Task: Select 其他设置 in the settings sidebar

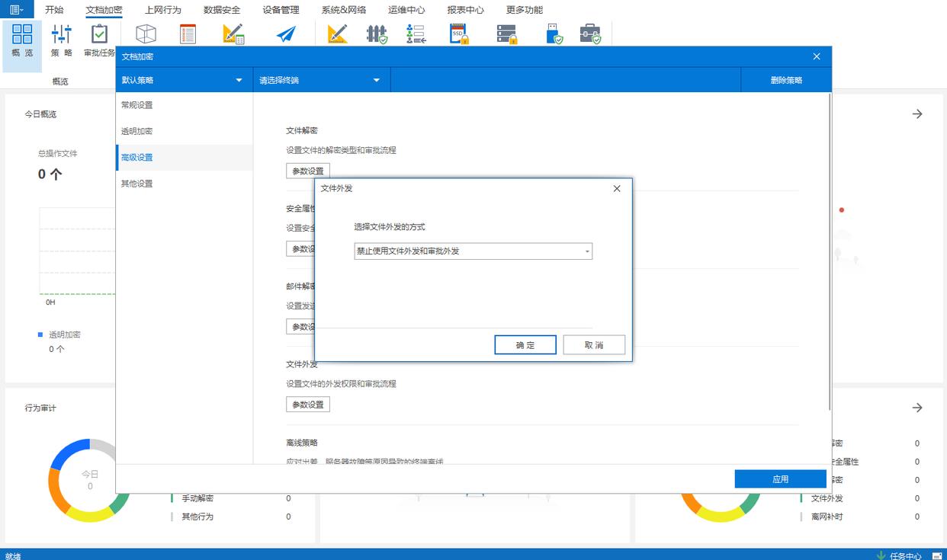Action: [184, 184]
